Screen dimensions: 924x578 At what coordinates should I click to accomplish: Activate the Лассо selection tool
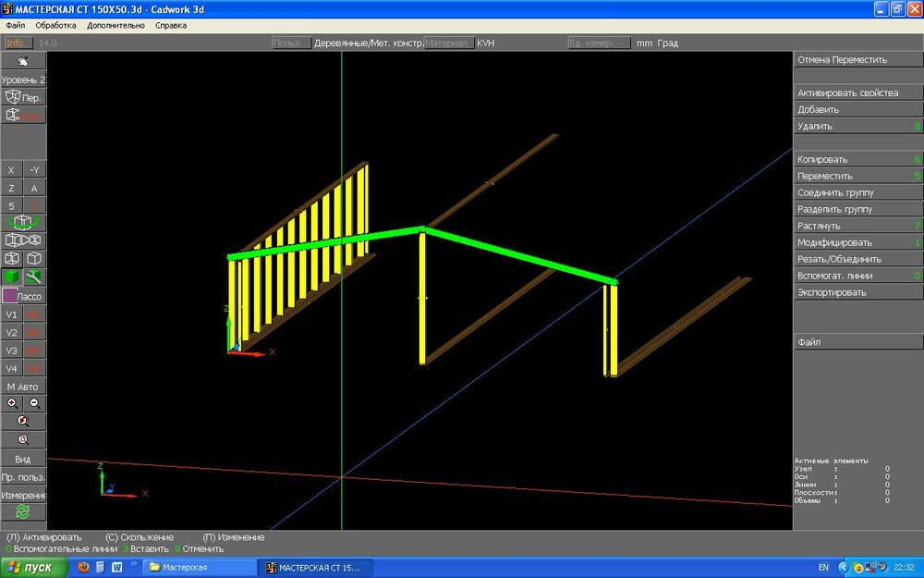click(23, 296)
